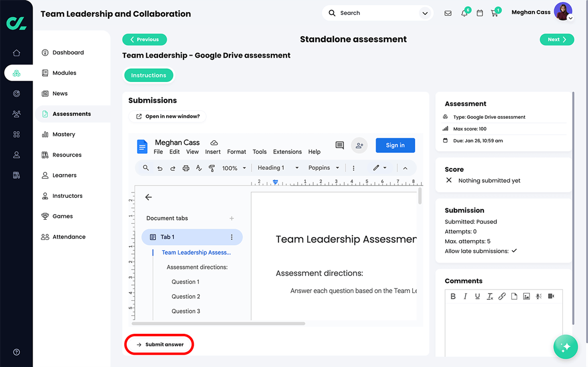Open spelling and grammar check
This screenshot has width=588, height=367.
pos(198,168)
